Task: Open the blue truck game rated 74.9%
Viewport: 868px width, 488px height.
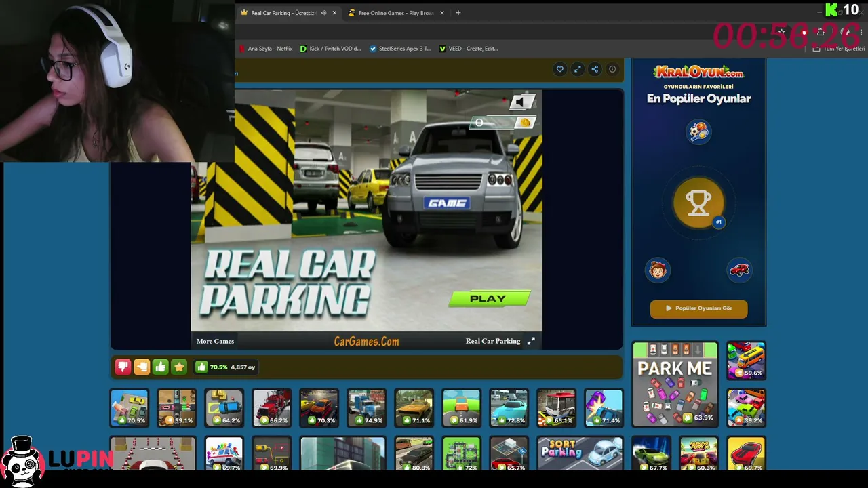Action: point(366,407)
